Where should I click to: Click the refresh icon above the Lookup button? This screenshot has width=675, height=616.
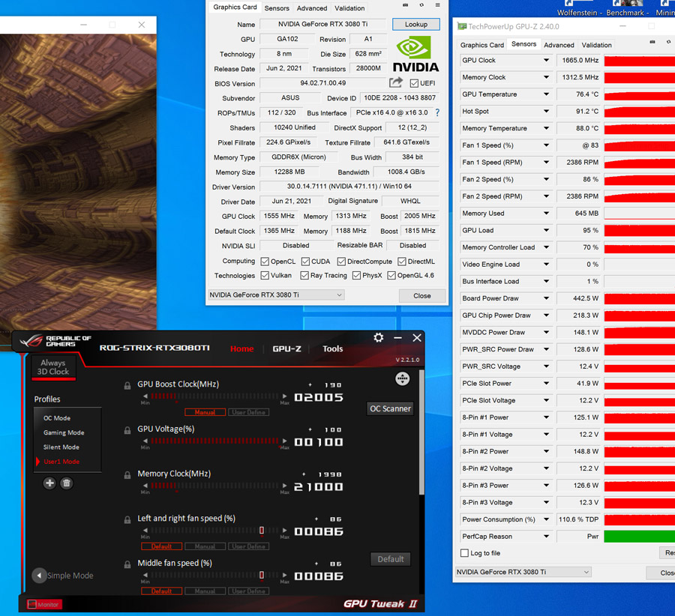pos(421,5)
